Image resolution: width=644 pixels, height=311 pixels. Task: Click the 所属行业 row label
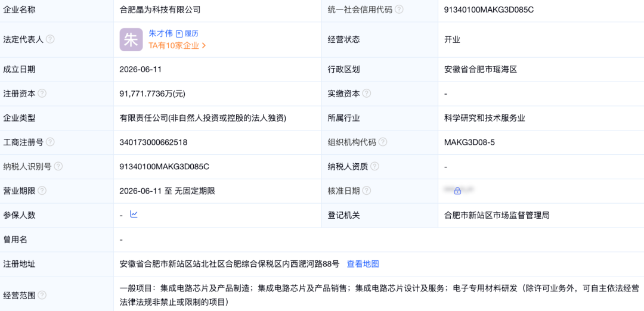coord(344,118)
